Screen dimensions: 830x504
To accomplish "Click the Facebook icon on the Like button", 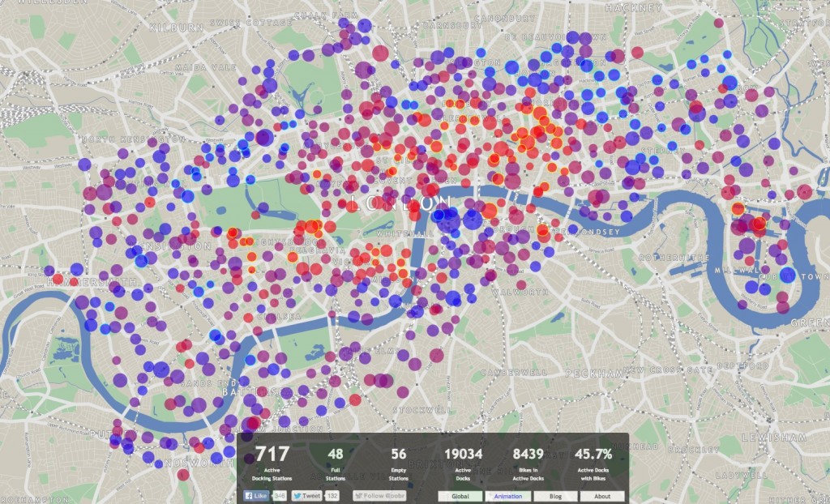I will click(248, 494).
